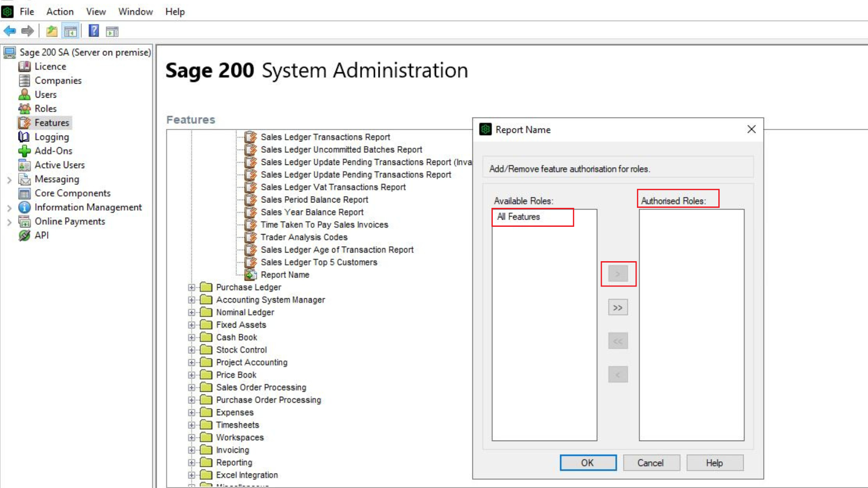Click OK in the Report Name dialog

pos(587,463)
